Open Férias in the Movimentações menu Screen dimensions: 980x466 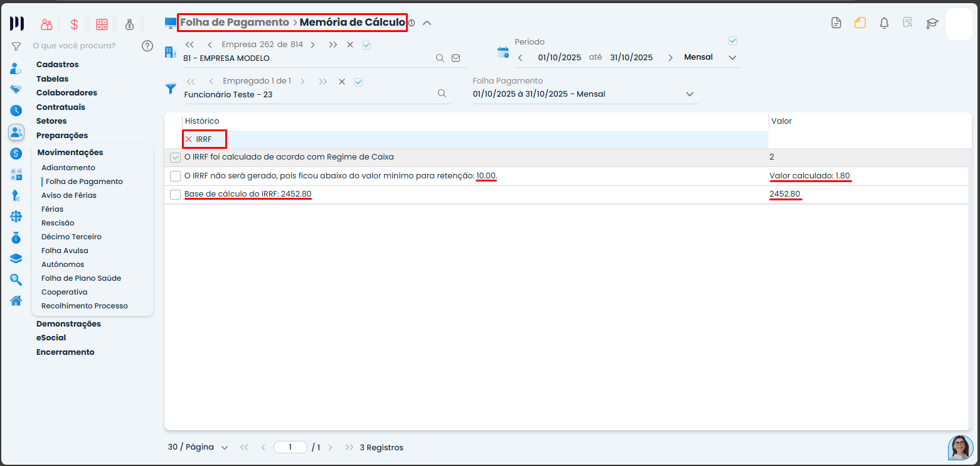click(52, 209)
